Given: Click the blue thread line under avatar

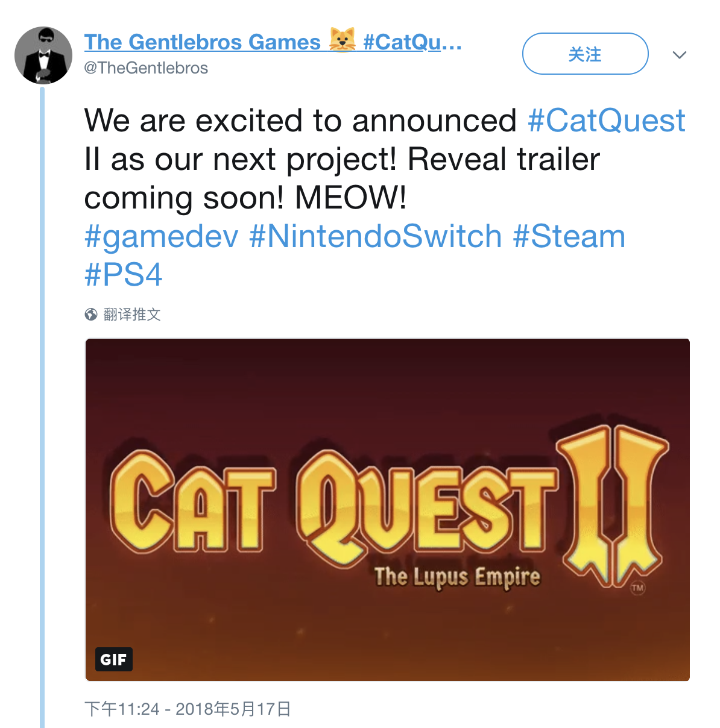Looking at the screenshot, I should (42, 407).
